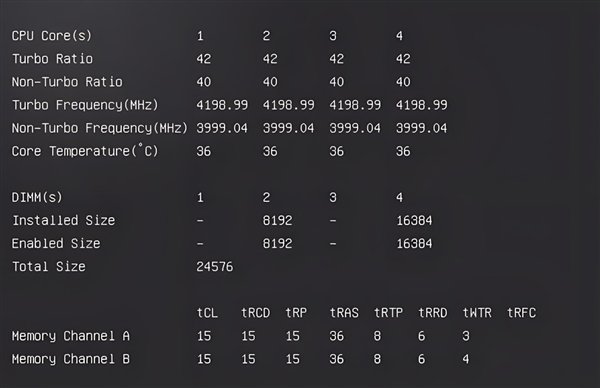
Task: Click the CPU Core(s) row label
Action: click(52, 36)
